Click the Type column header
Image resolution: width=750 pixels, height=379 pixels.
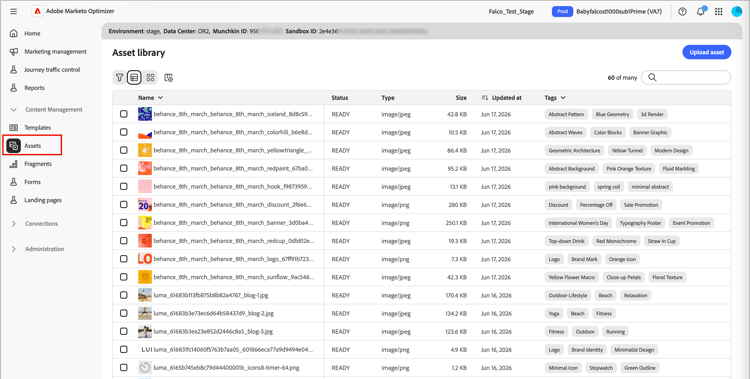coord(388,98)
